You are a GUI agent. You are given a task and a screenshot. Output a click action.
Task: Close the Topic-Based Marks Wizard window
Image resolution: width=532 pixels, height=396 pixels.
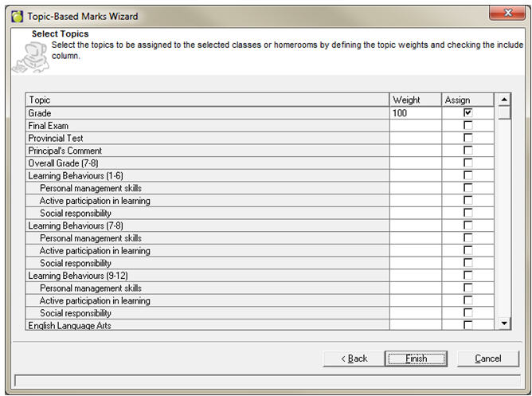(x=507, y=14)
